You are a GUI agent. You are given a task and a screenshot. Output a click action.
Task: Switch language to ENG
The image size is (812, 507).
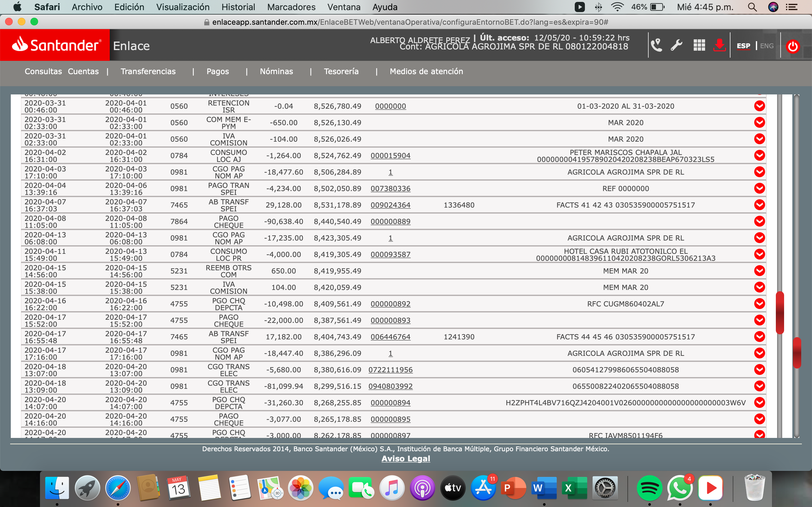767,46
